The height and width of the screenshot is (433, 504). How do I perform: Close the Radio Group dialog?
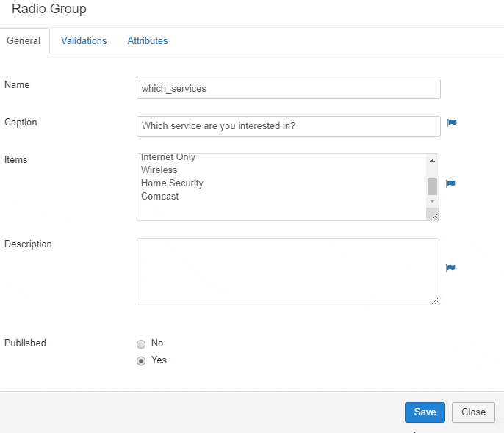(x=473, y=412)
